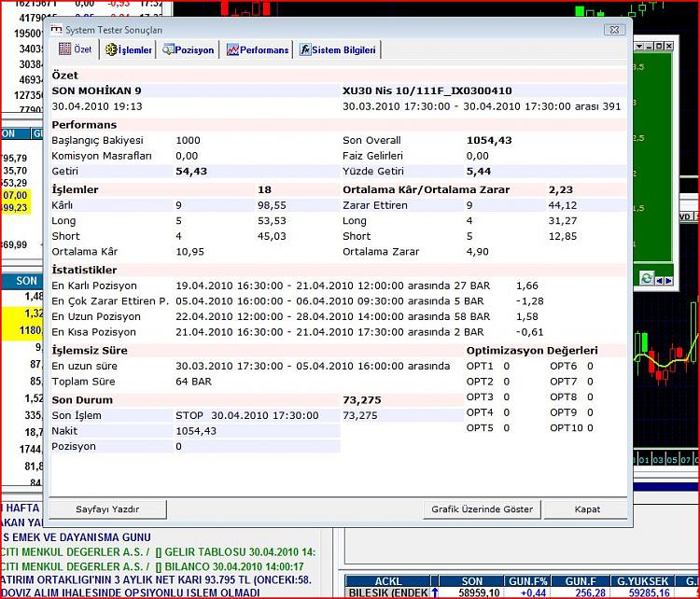Click the VD tab behind the dialog
Image resolution: width=700 pixels, height=599 pixels.
click(x=685, y=216)
